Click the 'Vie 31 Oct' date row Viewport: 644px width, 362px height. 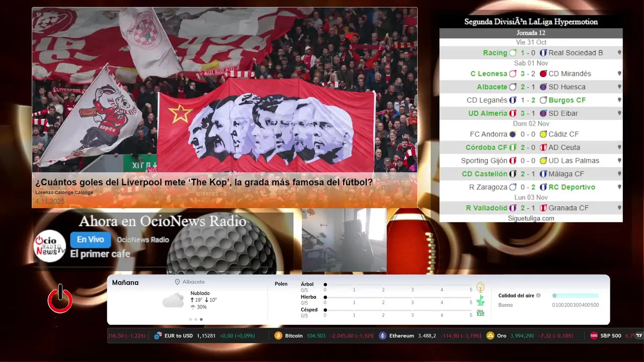(531, 42)
